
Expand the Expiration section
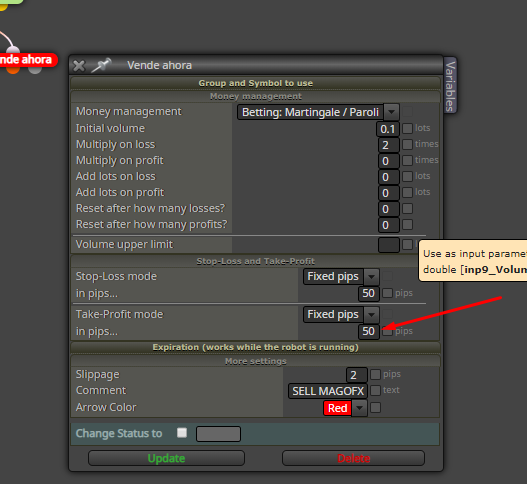(x=255, y=347)
